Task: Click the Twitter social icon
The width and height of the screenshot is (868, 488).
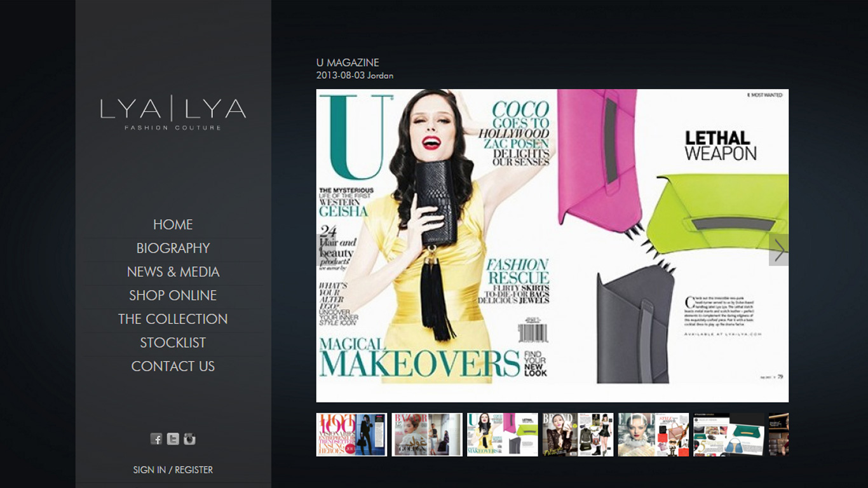Action: point(173,438)
